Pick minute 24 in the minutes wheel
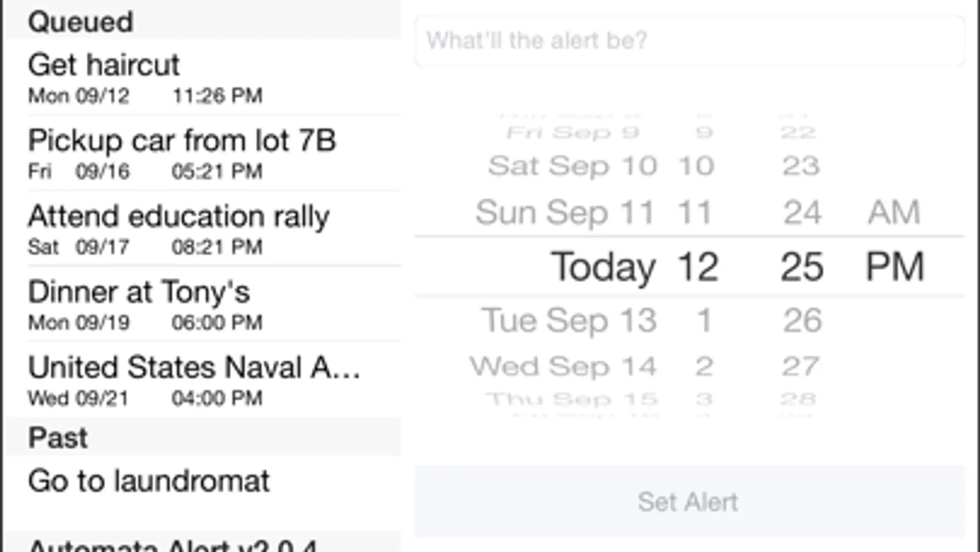Viewport: 980px width, 552px height. tap(802, 213)
